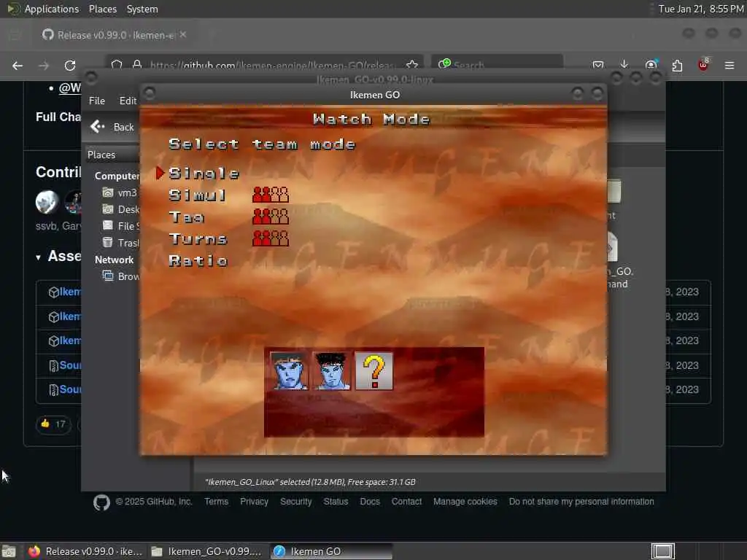This screenshot has width=747, height=560.
Task: Open the Firefox extensions puzzle icon
Action: tap(677, 66)
